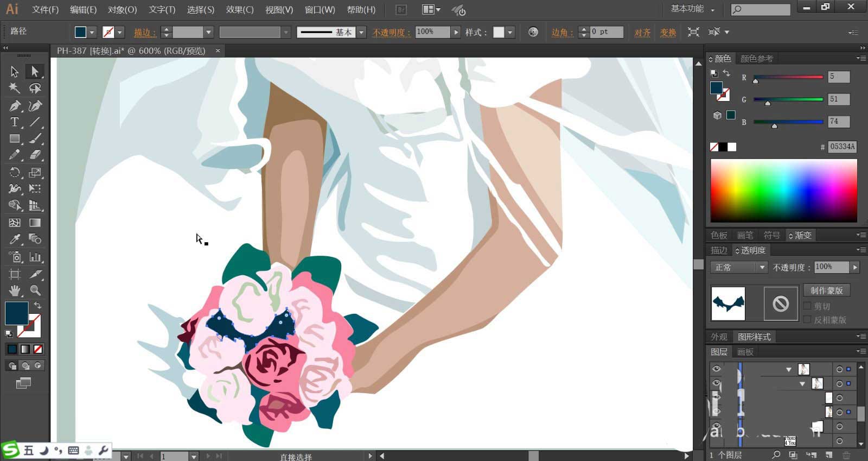
Task: Open the 样式 graphic style dropdown
Action: tap(510, 33)
